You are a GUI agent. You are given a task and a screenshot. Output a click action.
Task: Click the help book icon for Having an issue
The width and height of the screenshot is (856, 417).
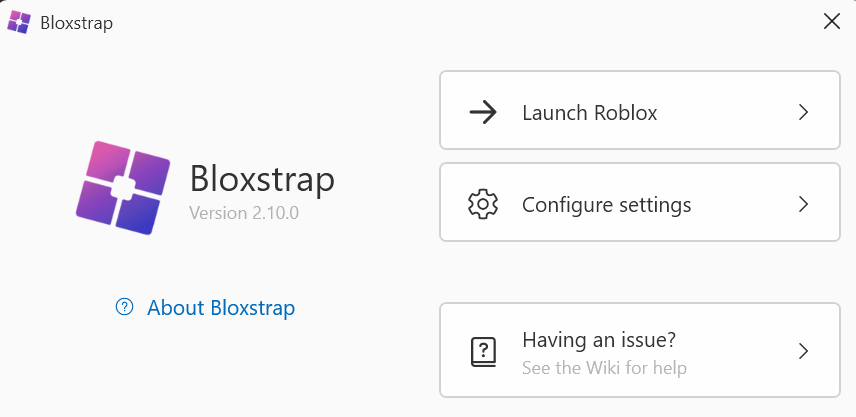[483, 351]
